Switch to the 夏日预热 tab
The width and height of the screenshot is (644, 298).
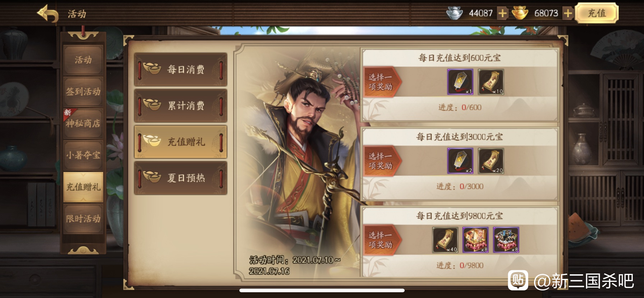(x=181, y=178)
